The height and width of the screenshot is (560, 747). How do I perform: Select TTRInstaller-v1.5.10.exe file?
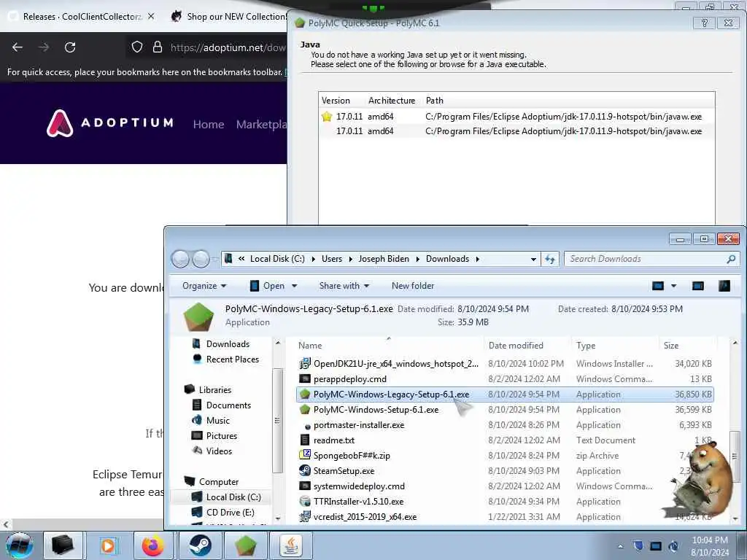pos(505,502)
